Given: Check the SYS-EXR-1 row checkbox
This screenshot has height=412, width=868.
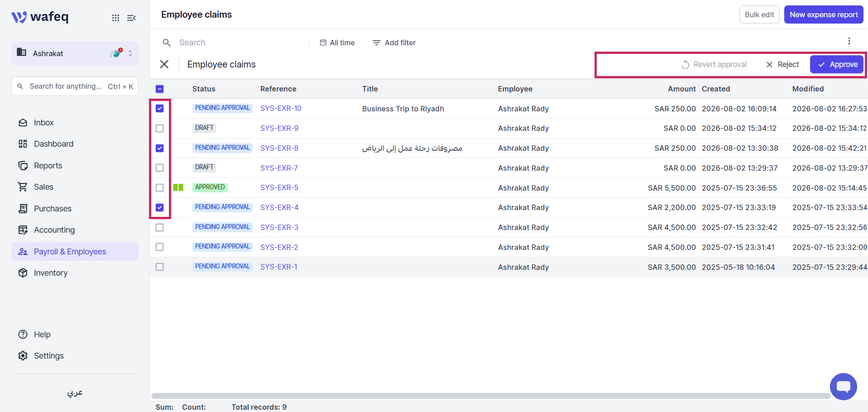Looking at the screenshot, I should (x=160, y=267).
